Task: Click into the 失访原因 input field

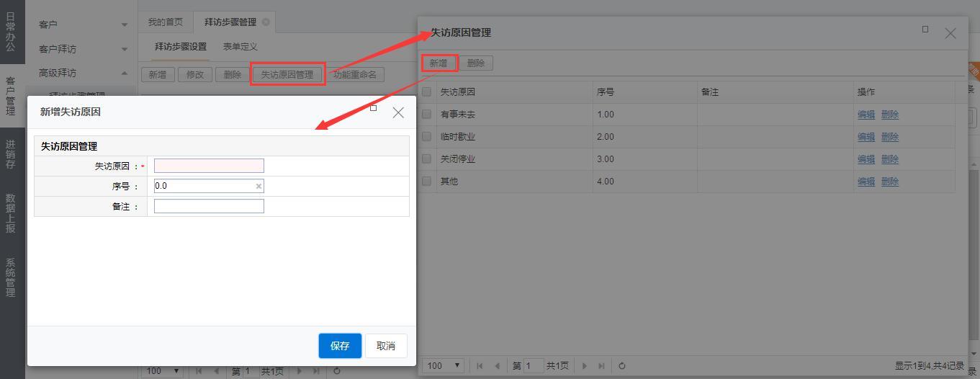Action: [209, 166]
